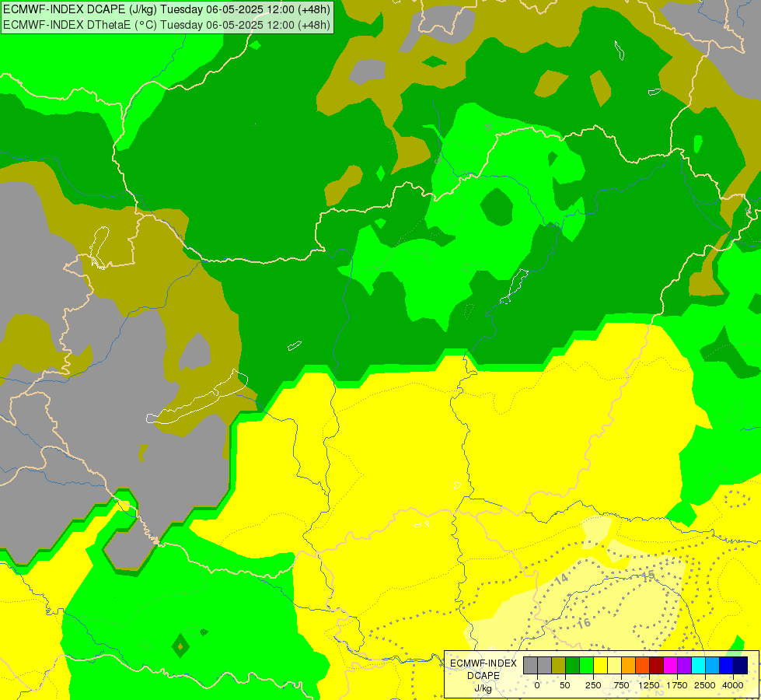Select the olive legend color swatch
Viewport: 761px width, 700px height.
559,666
